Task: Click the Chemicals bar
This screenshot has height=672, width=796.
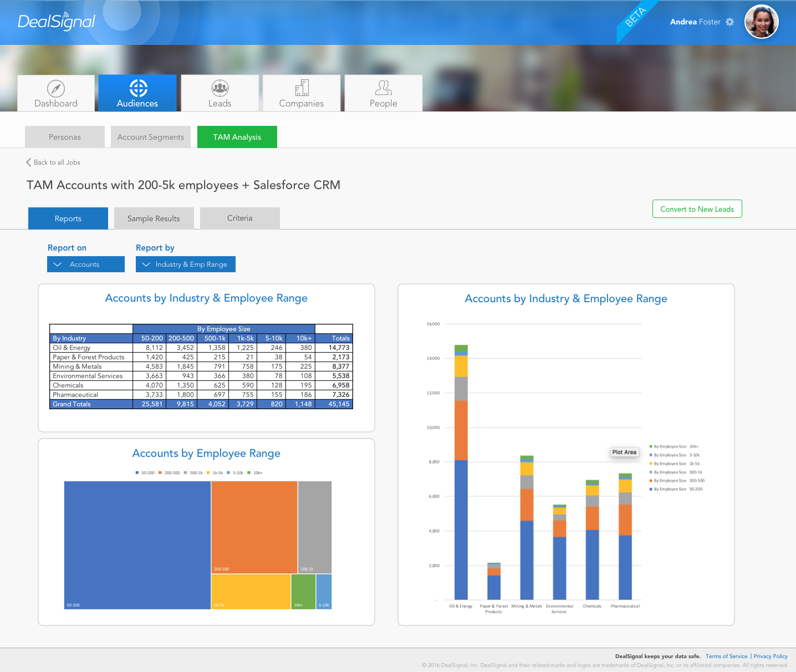Action: click(593, 540)
